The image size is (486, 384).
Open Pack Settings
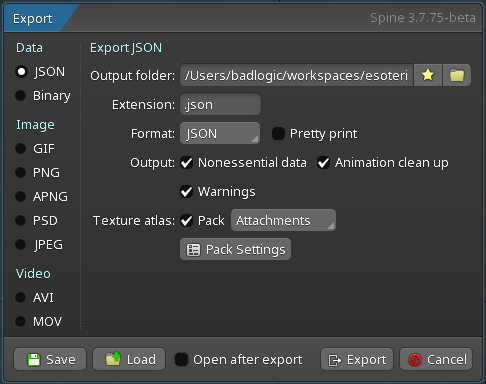point(235,249)
